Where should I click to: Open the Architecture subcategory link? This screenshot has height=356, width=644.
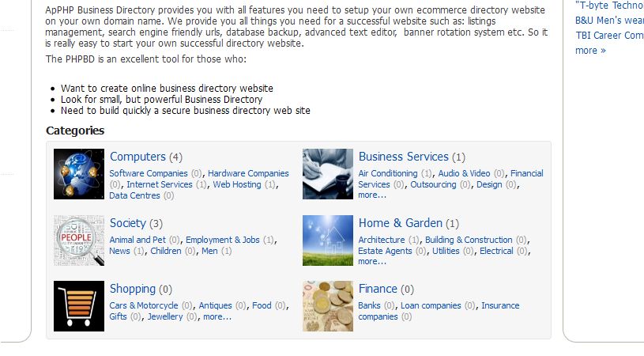(x=382, y=240)
